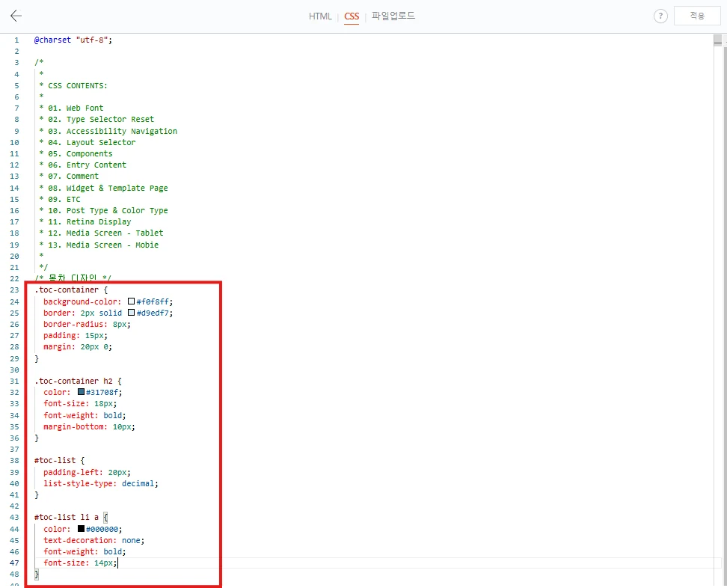Open the help question mark icon

660,16
